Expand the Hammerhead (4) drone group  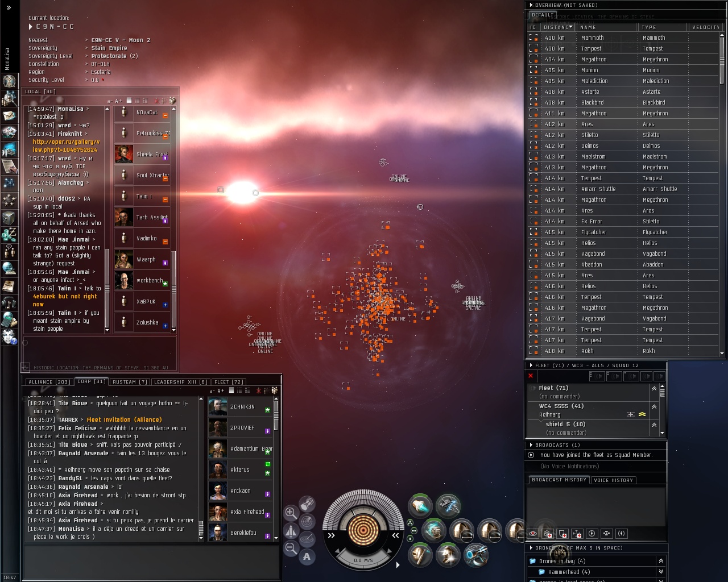coord(661,572)
